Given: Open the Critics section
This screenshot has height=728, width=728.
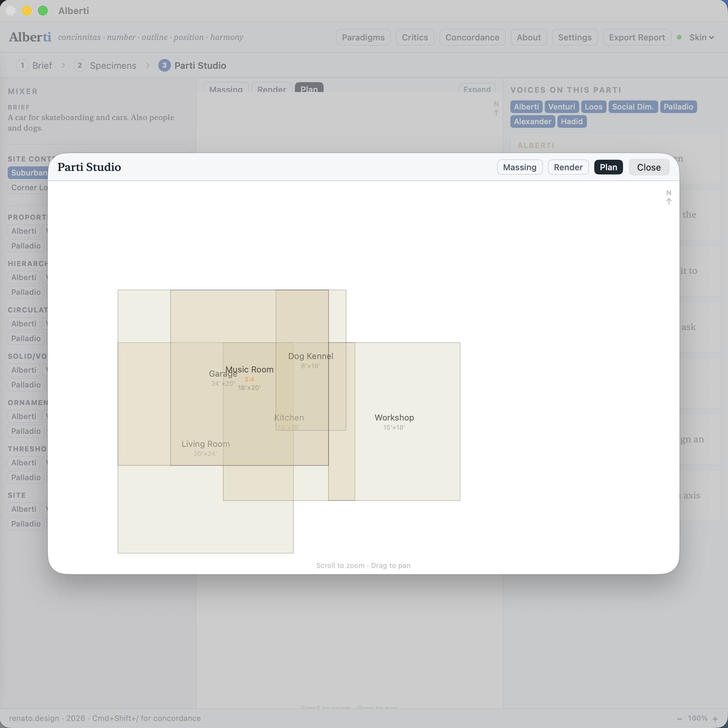Looking at the screenshot, I should pos(415,37).
